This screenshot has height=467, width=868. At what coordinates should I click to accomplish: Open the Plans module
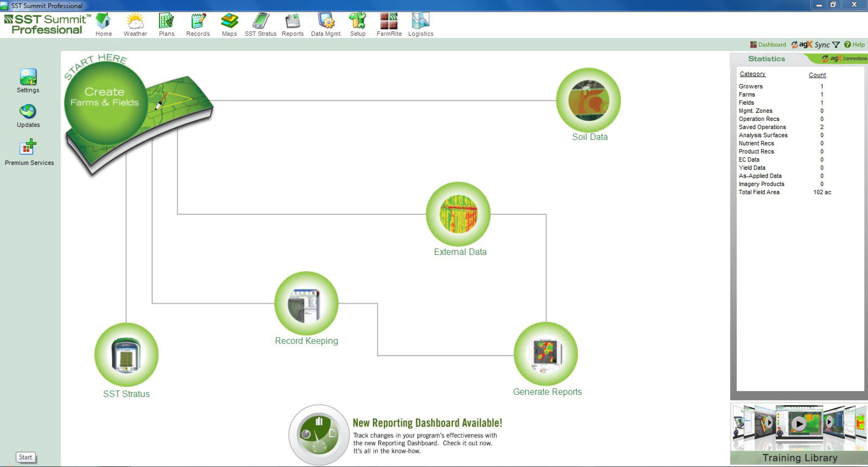166,25
